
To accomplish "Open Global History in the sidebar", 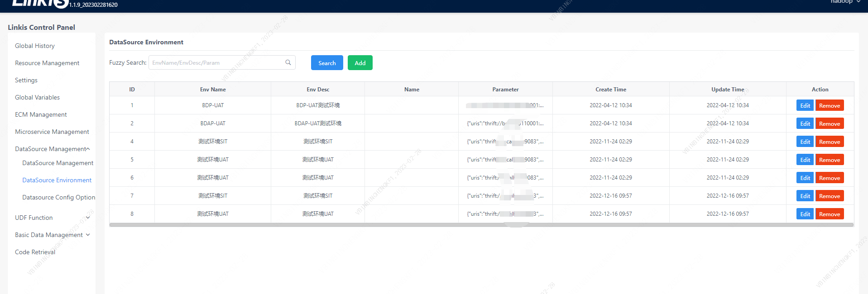I will (35, 46).
